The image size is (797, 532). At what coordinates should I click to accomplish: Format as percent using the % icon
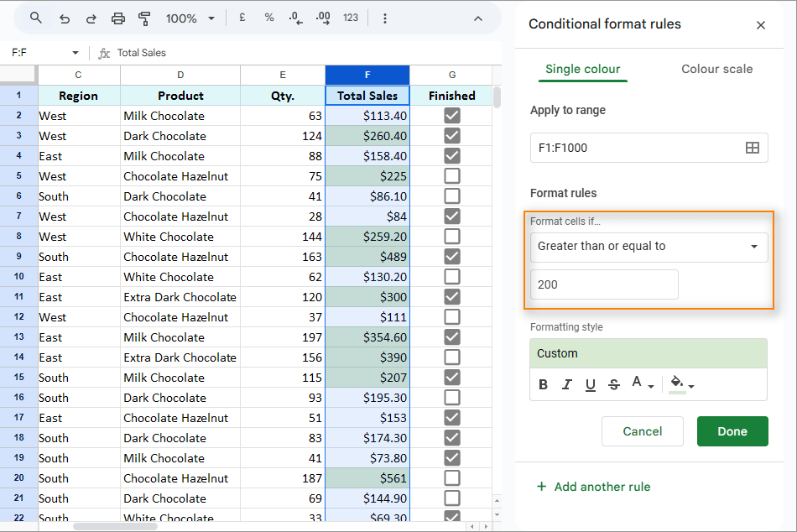[268, 18]
